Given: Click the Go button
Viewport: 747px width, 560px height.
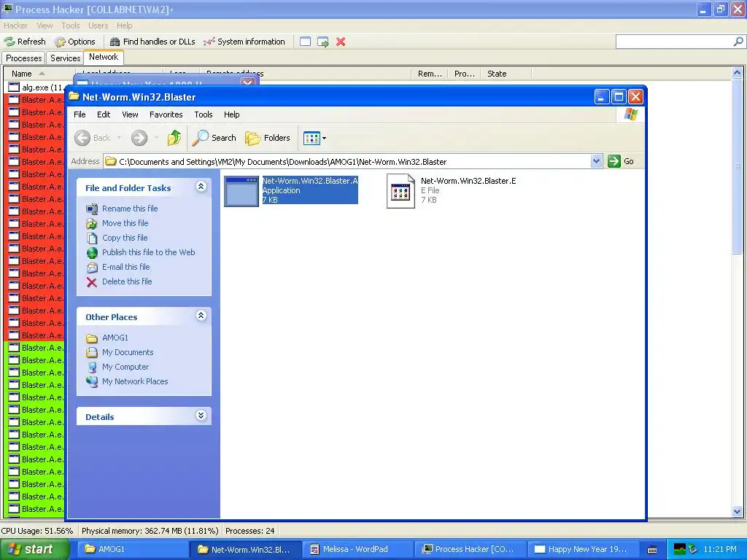Looking at the screenshot, I should [x=621, y=161].
